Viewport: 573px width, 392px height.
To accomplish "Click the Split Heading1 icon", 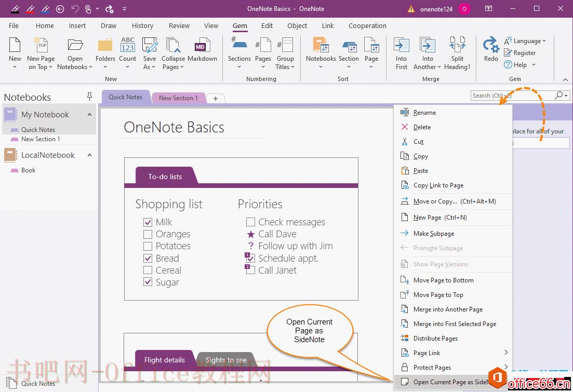I will (457, 44).
